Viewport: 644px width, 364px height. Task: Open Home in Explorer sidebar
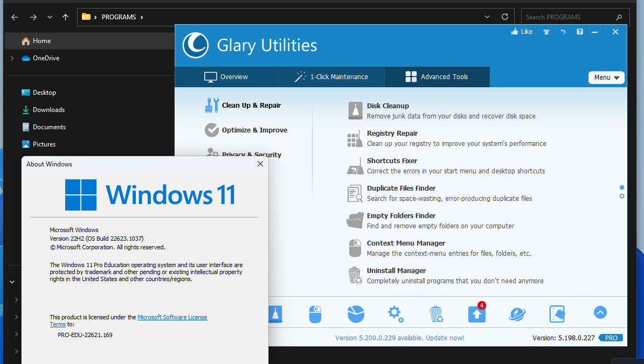pyautogui.click(x=89, y=41)
